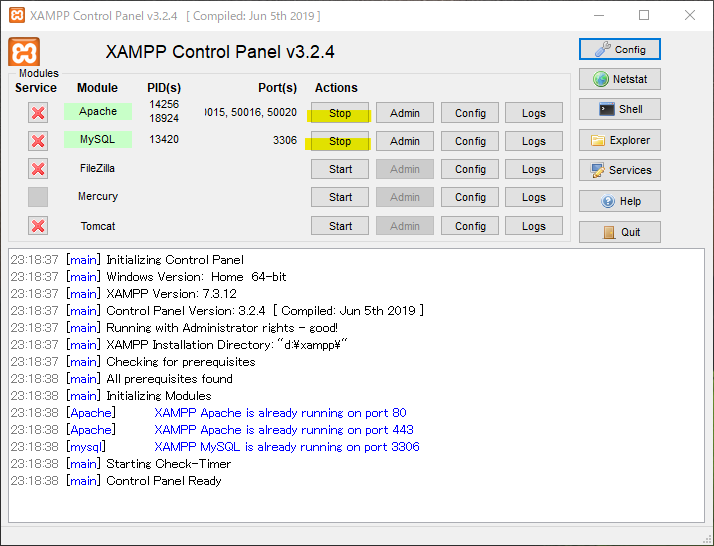Click the Service column header

(x=36, y=87)
